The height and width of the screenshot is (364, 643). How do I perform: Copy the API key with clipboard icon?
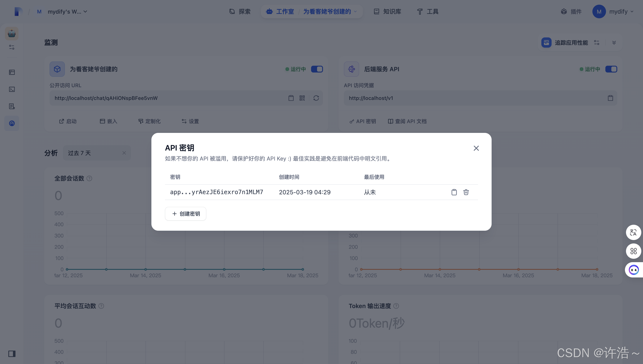[x=454, y=192]
